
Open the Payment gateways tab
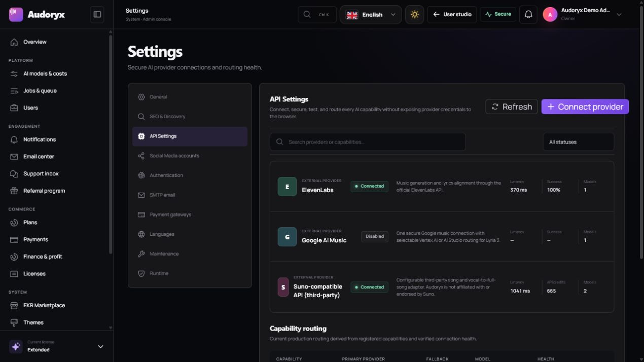coord(190,214)
